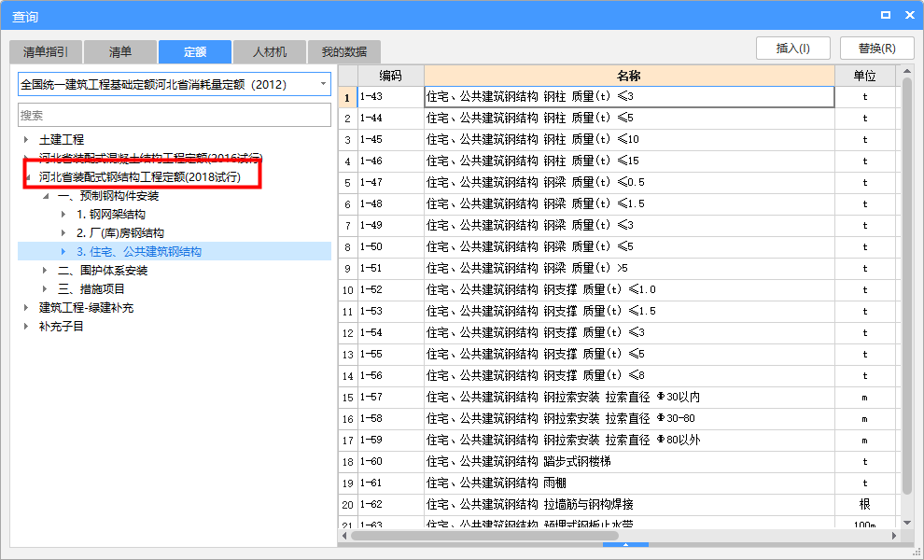Select quota code 1-53
Image resolution: width=924 pixels, height=560 pixels.
[x=391, y=311]
